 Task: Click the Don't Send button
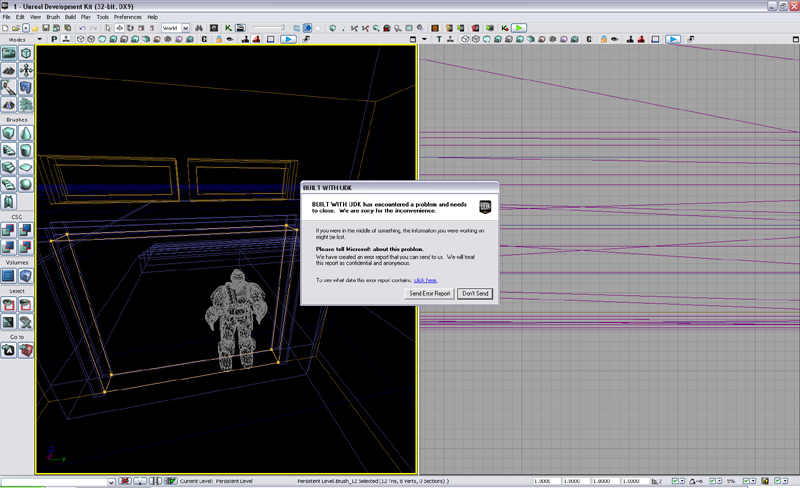[475, 294]
